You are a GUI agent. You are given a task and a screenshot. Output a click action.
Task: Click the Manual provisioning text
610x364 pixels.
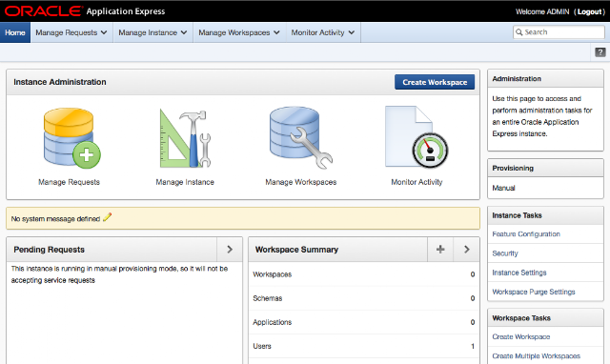tap(503, 189)
